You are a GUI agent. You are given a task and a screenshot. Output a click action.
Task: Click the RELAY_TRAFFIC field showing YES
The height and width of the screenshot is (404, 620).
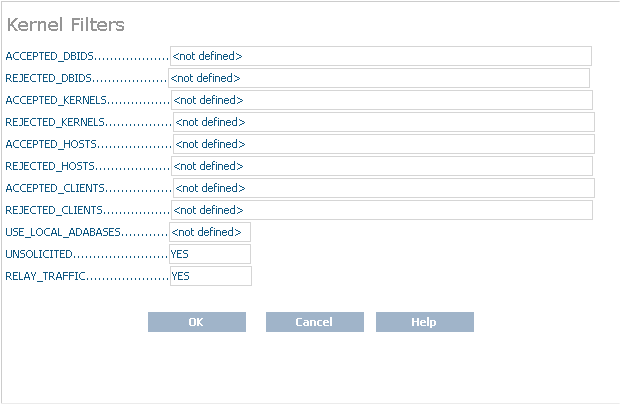click(x=210, y=276)
